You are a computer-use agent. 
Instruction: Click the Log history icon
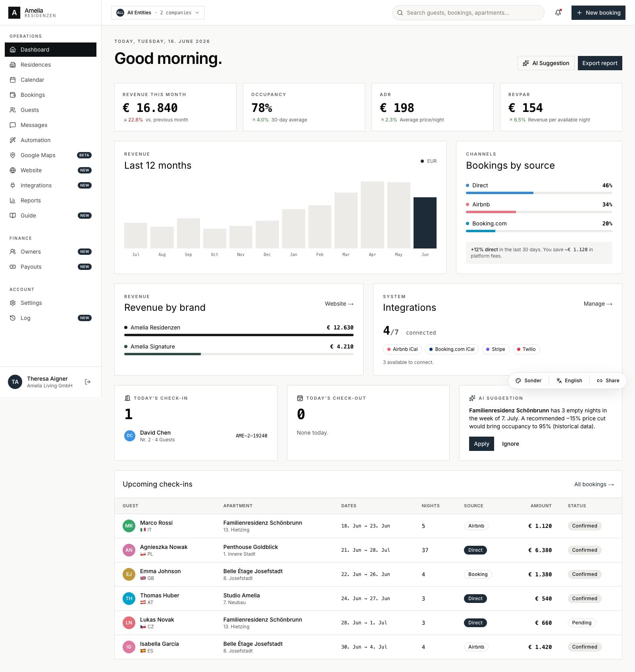pyautogui.click(x=13, y=318)
